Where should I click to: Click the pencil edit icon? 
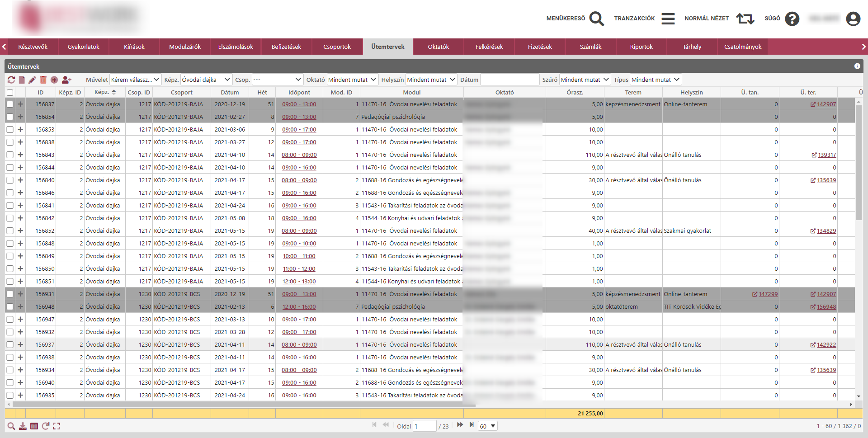pyautogui.click(x=32, y=80)
